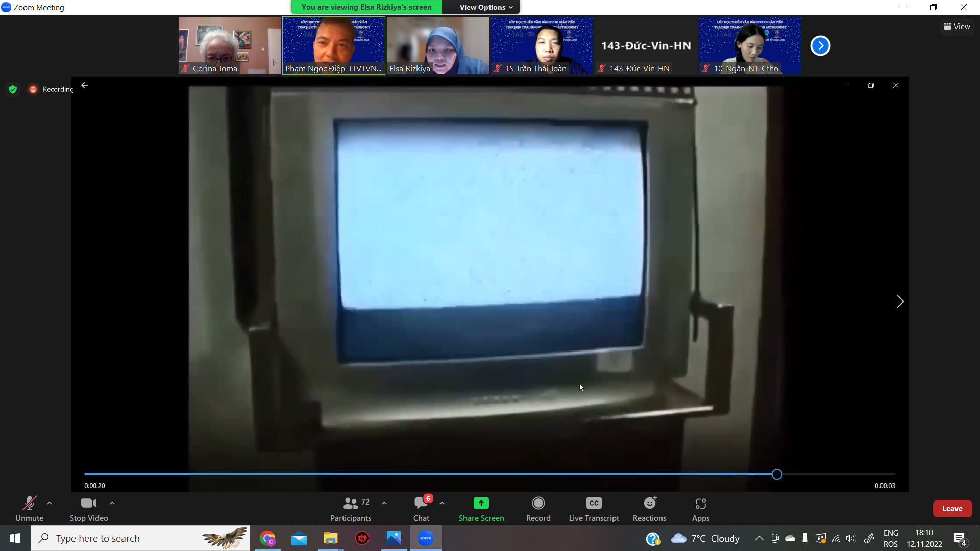Seek on the video progress bar
Image resolution: width=980 pixels, height=551 pixels.
click(x=490, y=474)
